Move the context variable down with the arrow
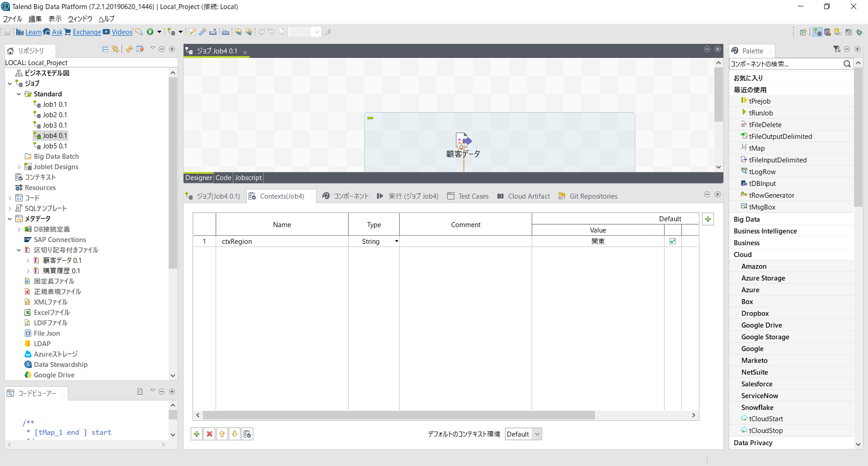 235,434
